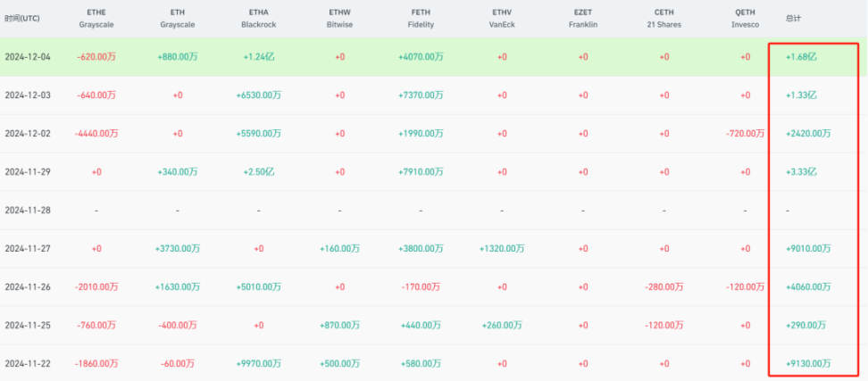868x381 pixels.
Task: Click the ETHE Grayscale column header
Action: [x=97, y=18]
